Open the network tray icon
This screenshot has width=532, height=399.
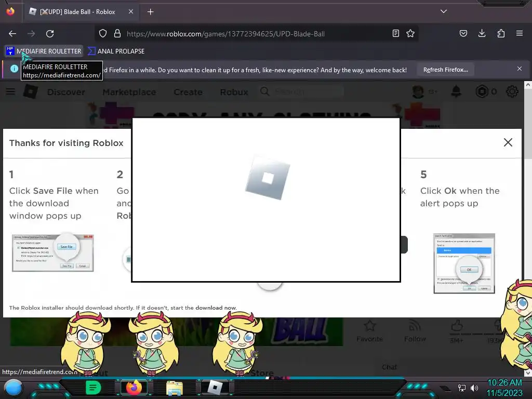point(462,388)
